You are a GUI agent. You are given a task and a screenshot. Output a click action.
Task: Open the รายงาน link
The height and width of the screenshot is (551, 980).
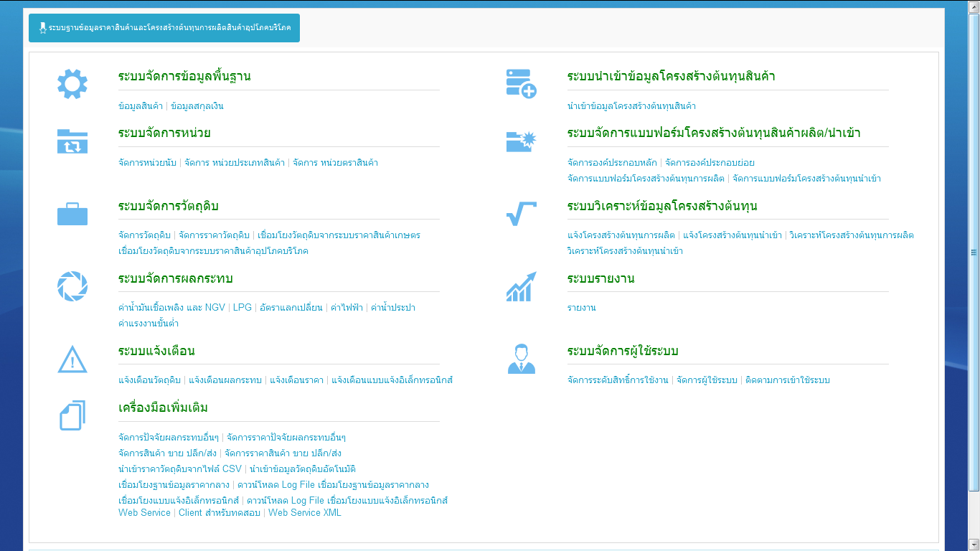tap(582, 308)
